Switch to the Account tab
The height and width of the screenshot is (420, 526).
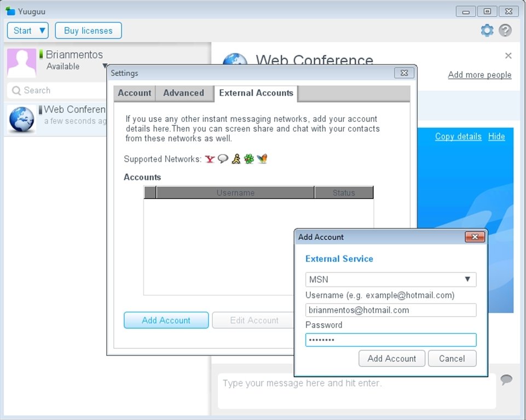pos(135,93)
